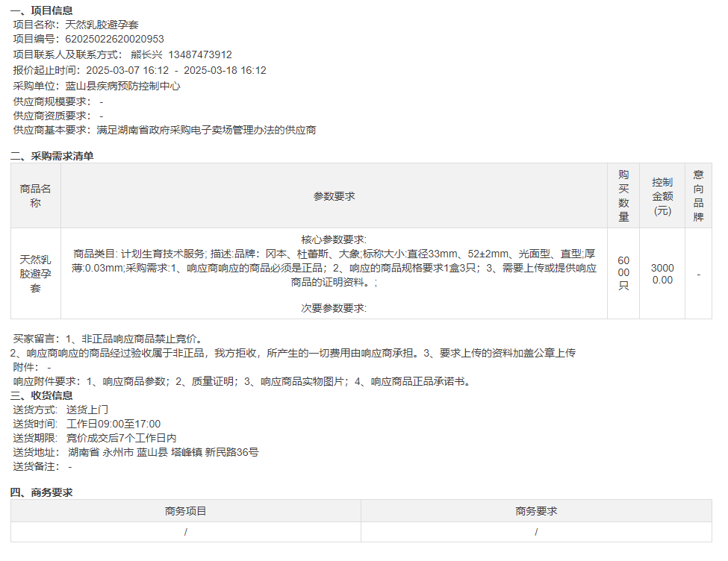This screenshot has width=728, height=561.
Task: Click the 商务要求 table column header
Action: click(x=536, y=511)
